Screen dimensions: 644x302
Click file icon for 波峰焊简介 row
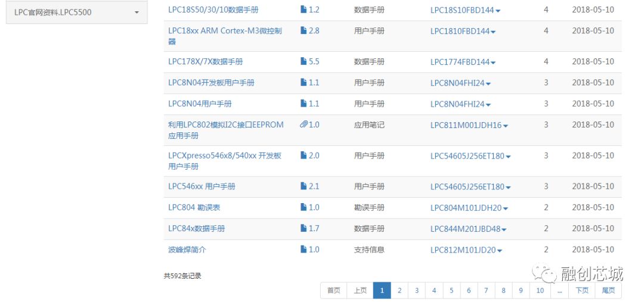pos(304,249)
